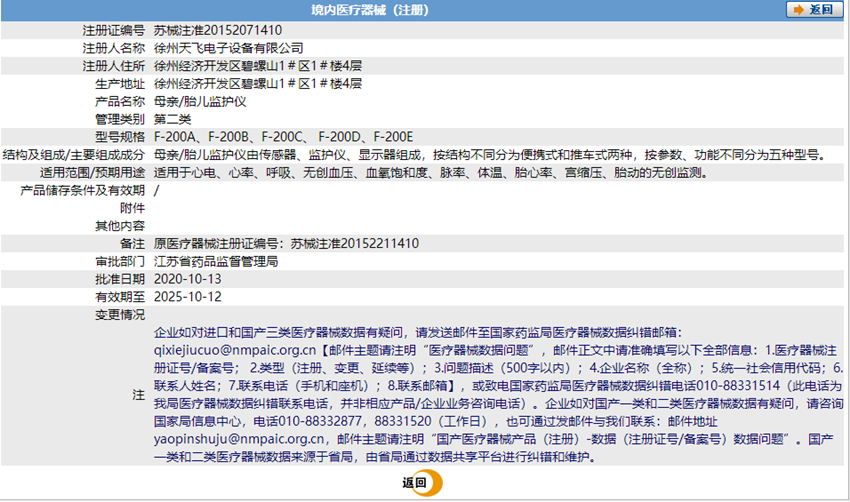Click the 型号规格 field label
The image size is (850, 502).
point(120,137)
